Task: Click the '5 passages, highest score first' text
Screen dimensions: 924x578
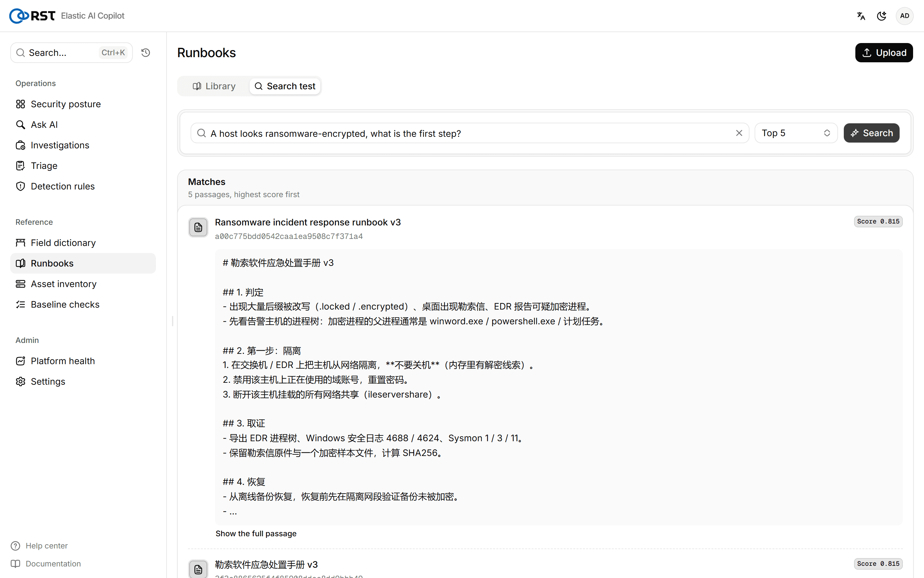Action: [x=244, y=194]
